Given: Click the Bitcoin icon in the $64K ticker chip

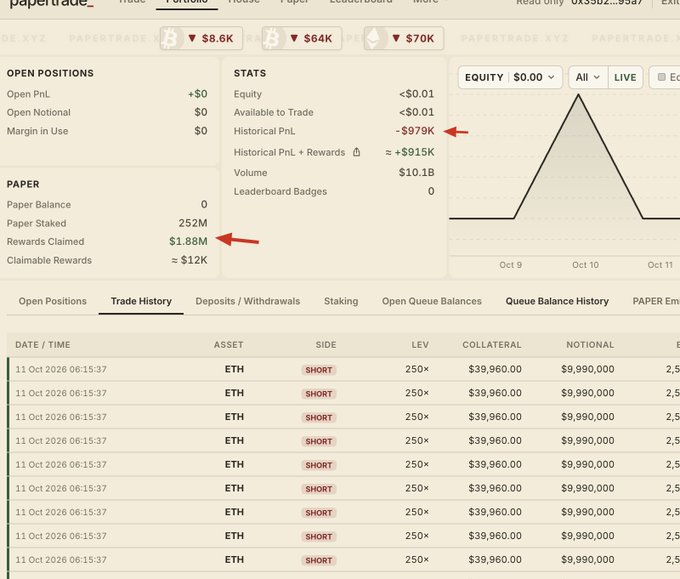Looking at the screenshot, I should (x=272, y=39).
